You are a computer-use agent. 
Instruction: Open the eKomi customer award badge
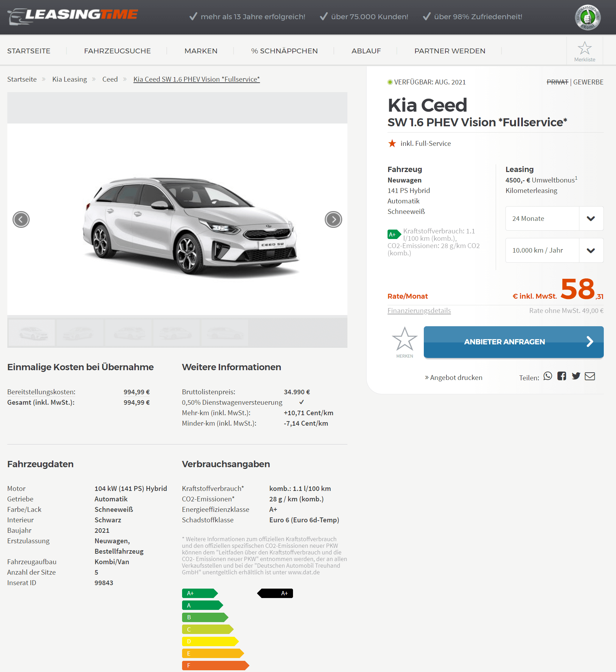588,17
